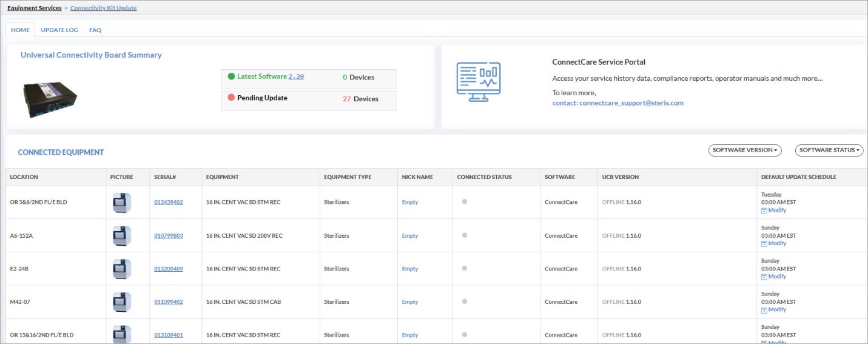Switch to the UPDATE LOG tab
Viewport: 868px width, 344px height.
tap(59, 30)
